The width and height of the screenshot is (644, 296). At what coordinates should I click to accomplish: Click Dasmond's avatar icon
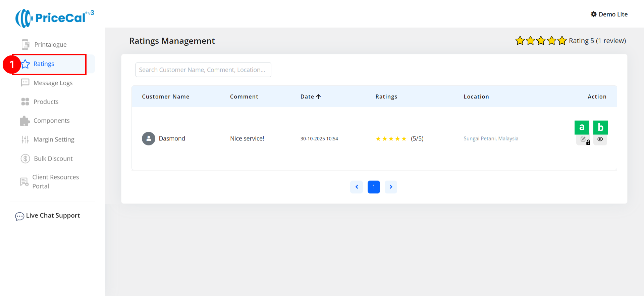coord(149,138)
